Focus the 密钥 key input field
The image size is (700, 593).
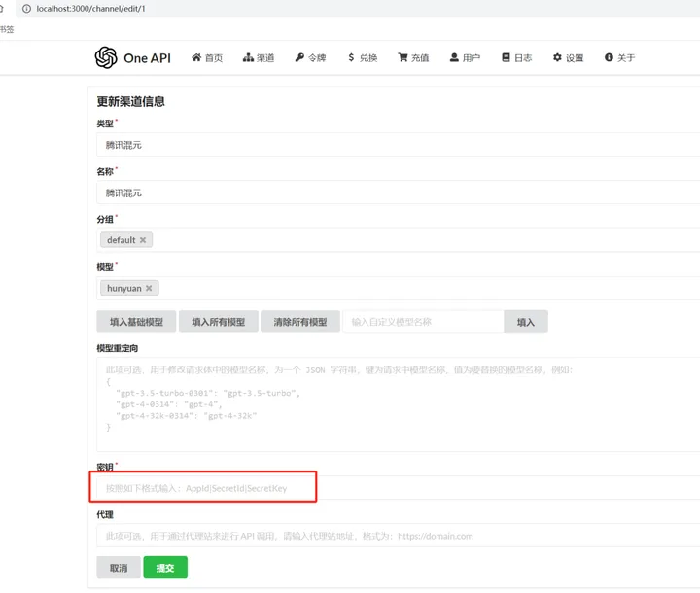coord(399,488)
